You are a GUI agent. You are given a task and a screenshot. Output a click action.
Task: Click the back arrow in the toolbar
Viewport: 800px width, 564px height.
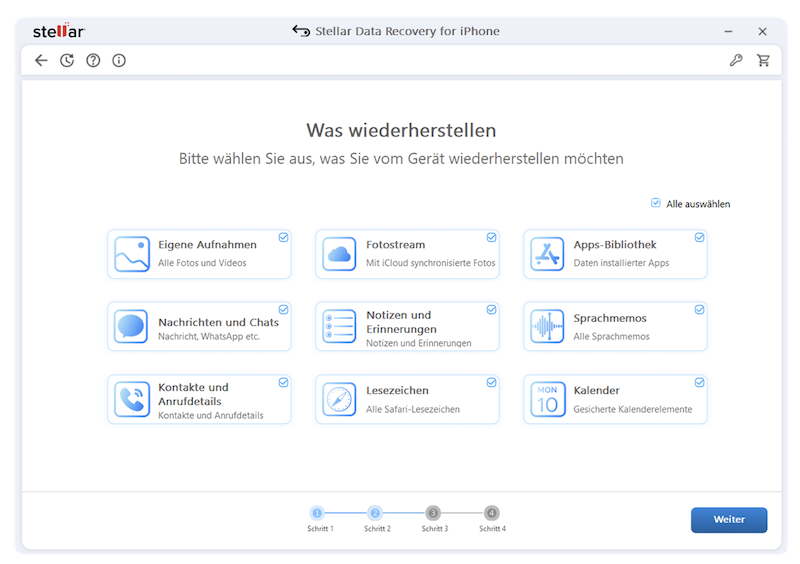(x=41, y=61)
